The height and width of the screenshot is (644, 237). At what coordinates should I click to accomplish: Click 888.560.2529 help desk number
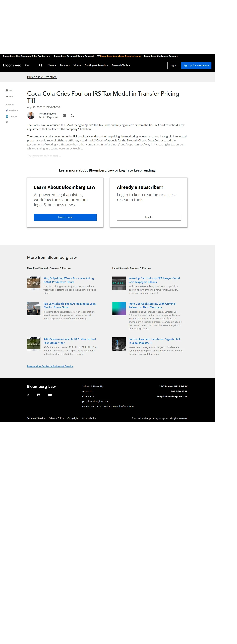click(x=179, y=392)
